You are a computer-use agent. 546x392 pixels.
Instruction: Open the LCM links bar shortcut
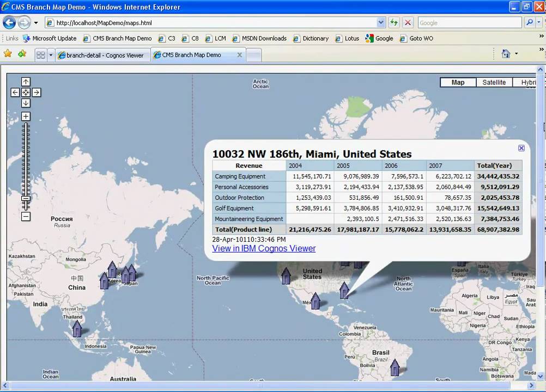tap(216, 38)
